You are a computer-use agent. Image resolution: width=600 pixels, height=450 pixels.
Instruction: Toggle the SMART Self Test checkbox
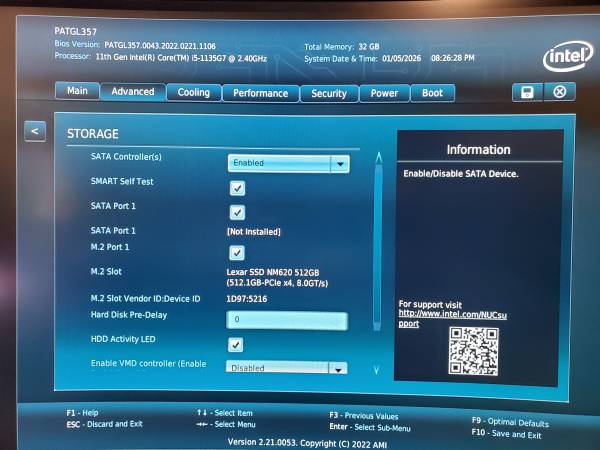click(237, 187)
